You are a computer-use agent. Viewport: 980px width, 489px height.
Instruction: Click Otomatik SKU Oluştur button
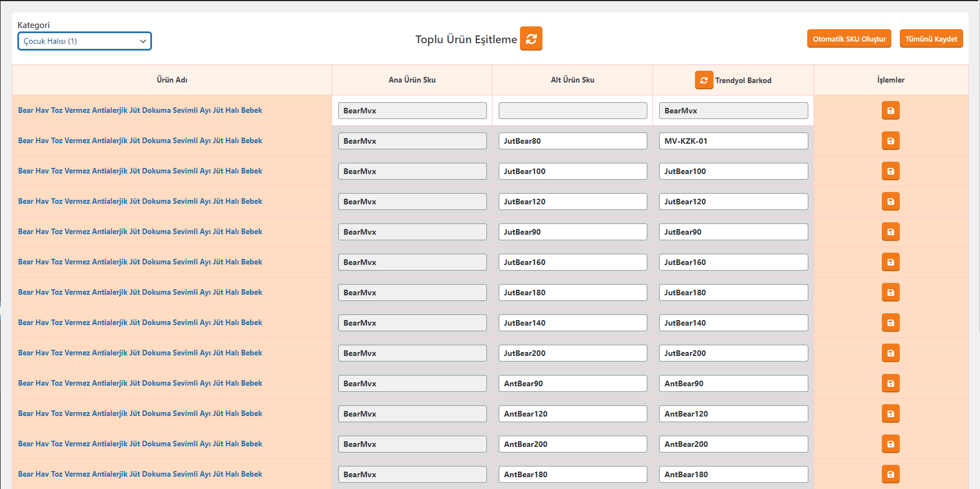click(849, 39)
